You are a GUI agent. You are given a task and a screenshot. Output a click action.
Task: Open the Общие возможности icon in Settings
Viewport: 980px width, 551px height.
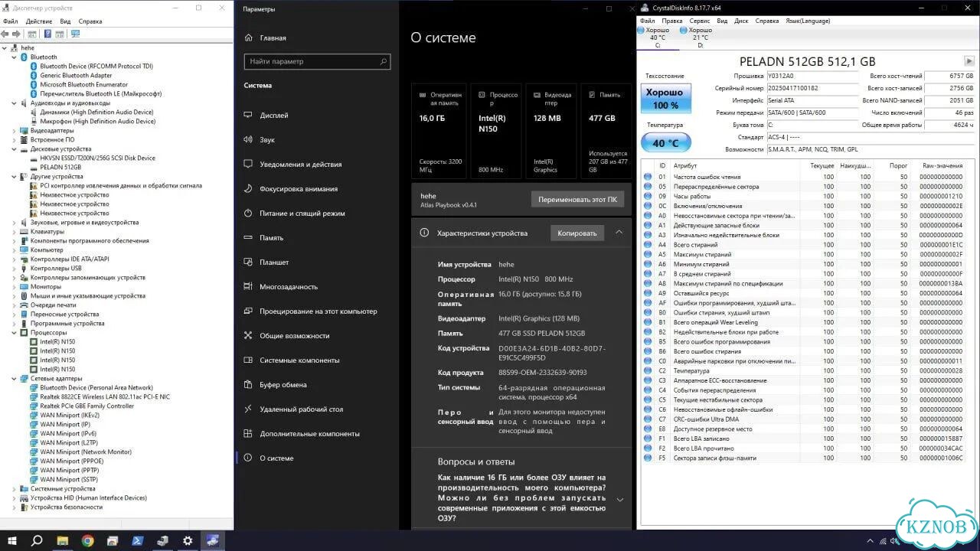click(247, 336)
